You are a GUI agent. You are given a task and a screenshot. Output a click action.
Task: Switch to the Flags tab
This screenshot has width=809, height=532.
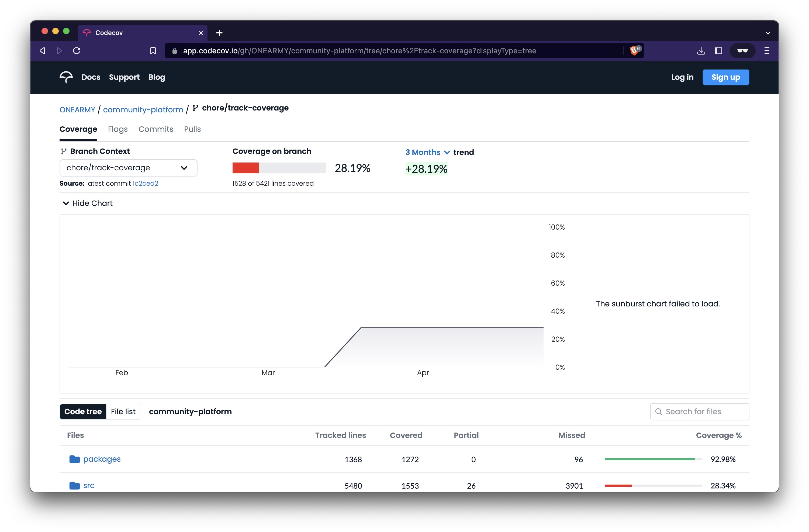point(117,129)
